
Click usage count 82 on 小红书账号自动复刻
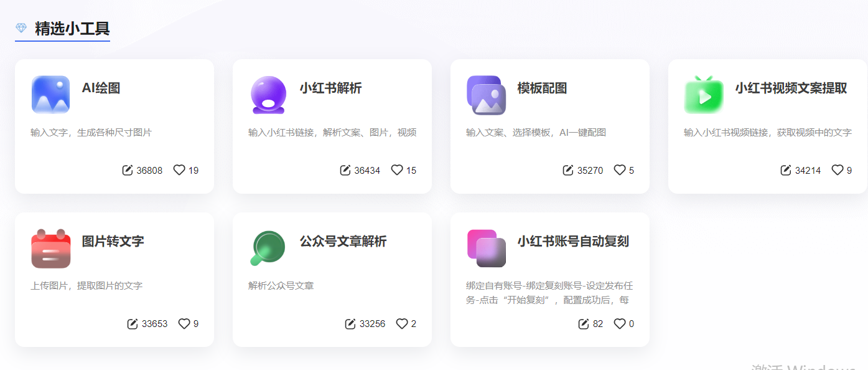pos(598,324)
